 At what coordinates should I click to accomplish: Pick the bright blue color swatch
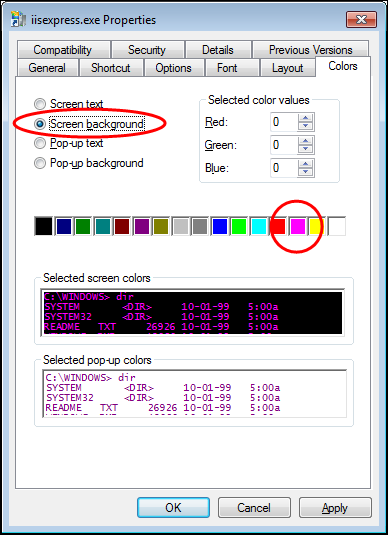tap(220, 226)
